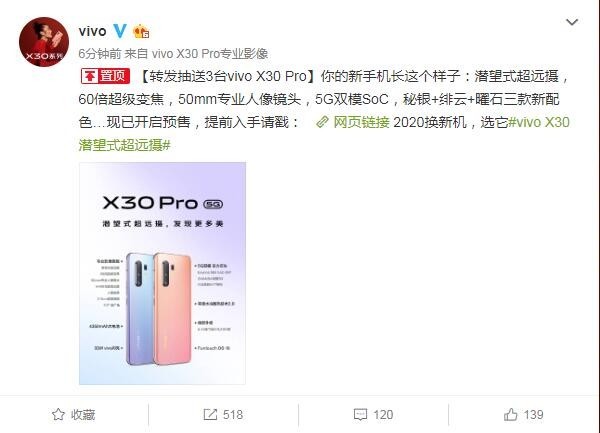
Task: Click the 139 likes count
Action: pyautogui.click(x=533, y=415)
